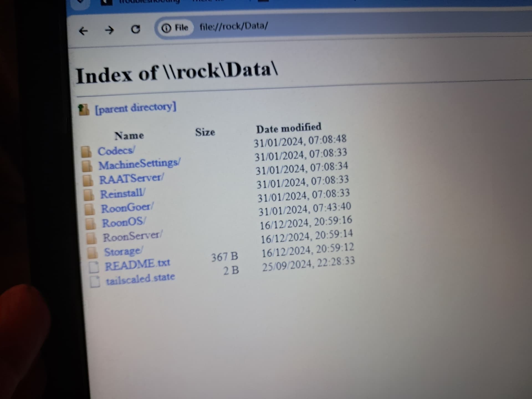Click the date 31/01/2024, 07:43:40
This screenshot has width=532, height=399.
pyautogui.click(x=305, y=209)
